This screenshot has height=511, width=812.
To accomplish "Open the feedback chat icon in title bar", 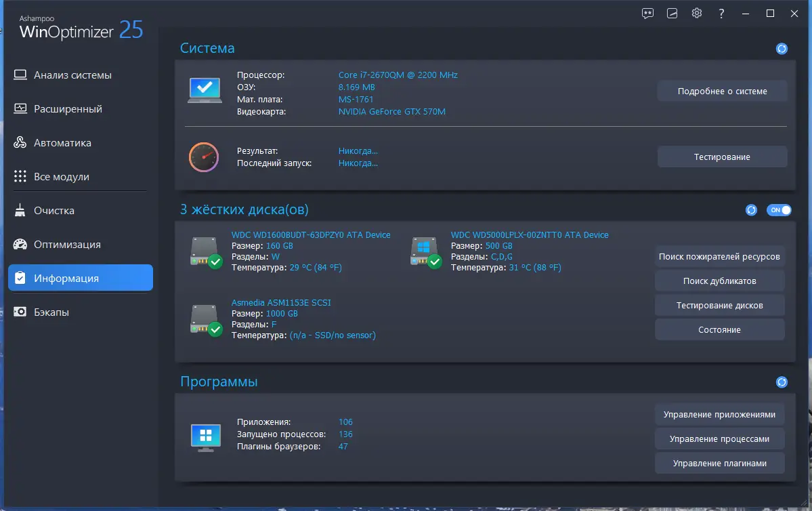I will (x=647, y=14).
